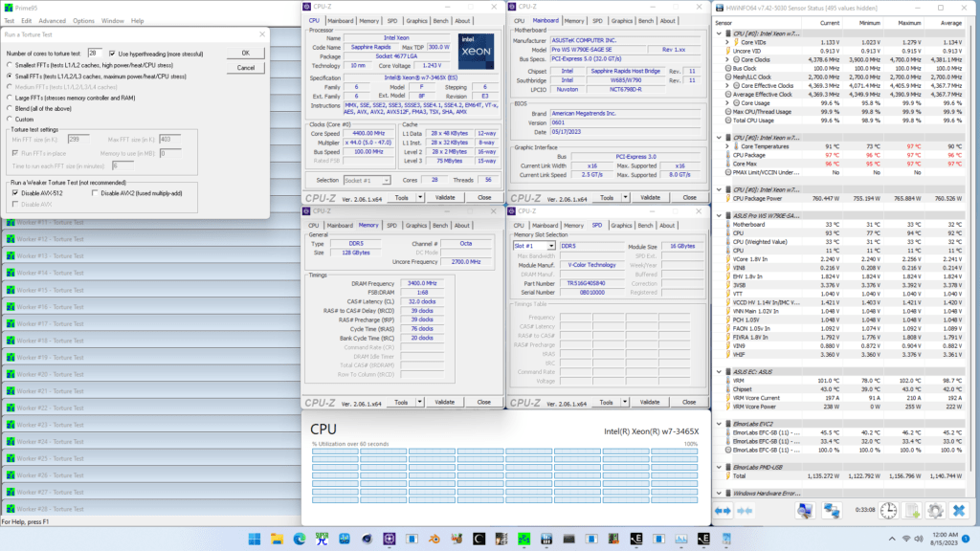Click black C icon in taskbar
The width and height of the screenshot is (980, 551).
(479, 540)
